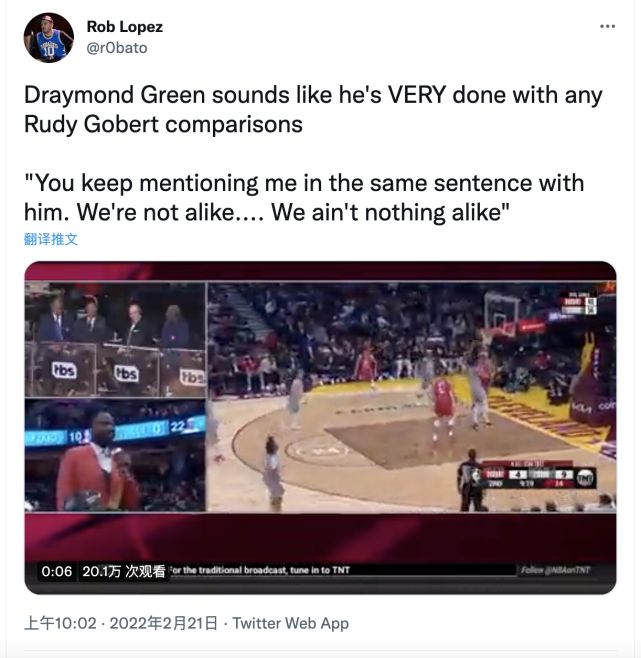Image resolution: width=641 pixels, height=658 pixels.
Task: Open the three-dot more options menu
Action: click(607, 26)
